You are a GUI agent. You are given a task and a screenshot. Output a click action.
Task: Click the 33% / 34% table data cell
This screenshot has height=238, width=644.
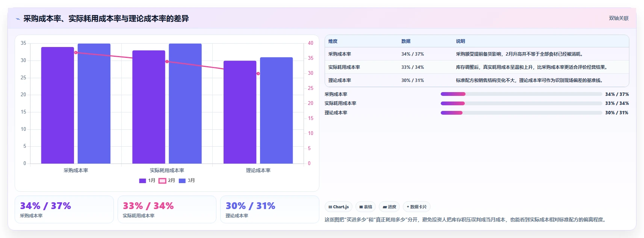pyautogui.click(x=413, y=67)
